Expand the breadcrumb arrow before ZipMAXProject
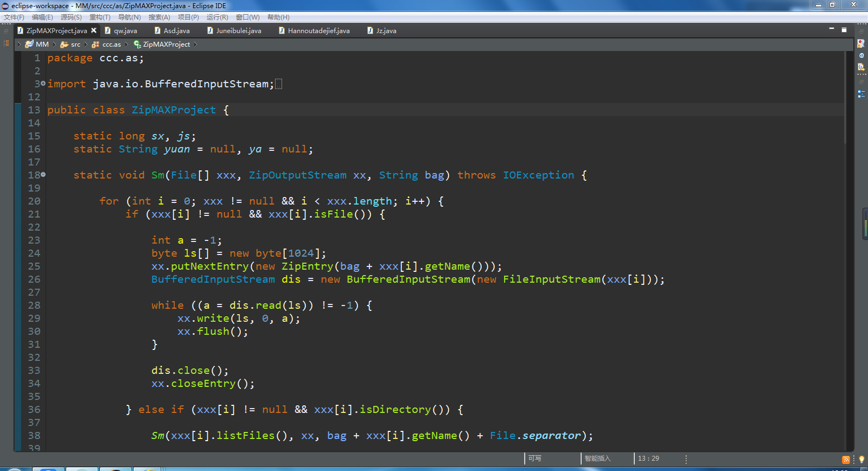The height and width of the screenshot is (471, 868). coord(127,44)
